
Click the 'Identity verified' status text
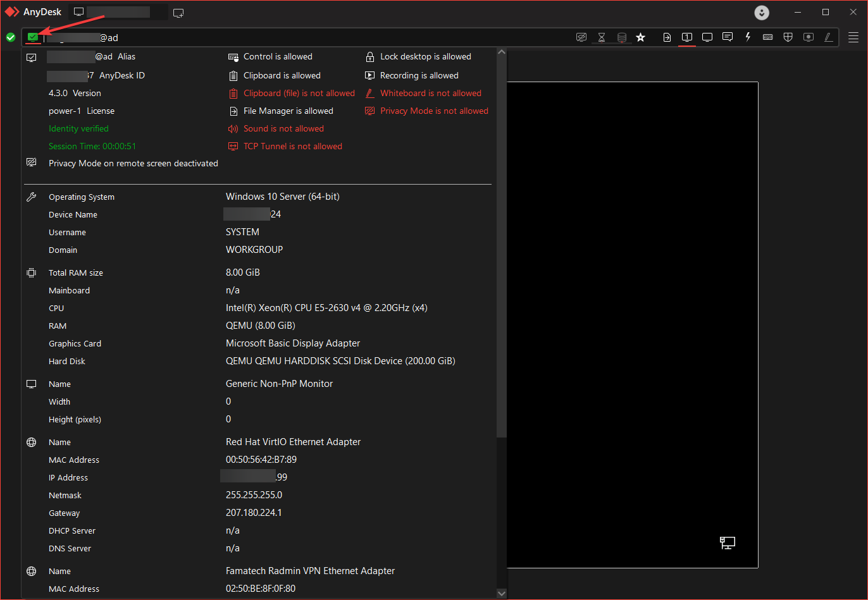(x=78, y=128)
